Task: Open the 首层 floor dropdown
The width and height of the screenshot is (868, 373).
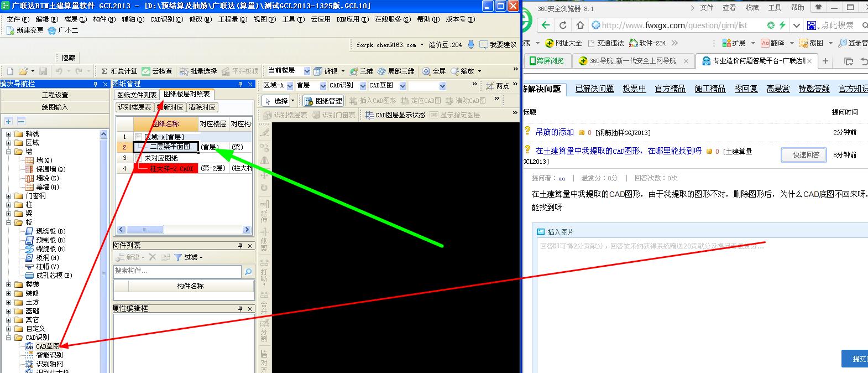Action: pyautogui.click(x=323, y=86)
